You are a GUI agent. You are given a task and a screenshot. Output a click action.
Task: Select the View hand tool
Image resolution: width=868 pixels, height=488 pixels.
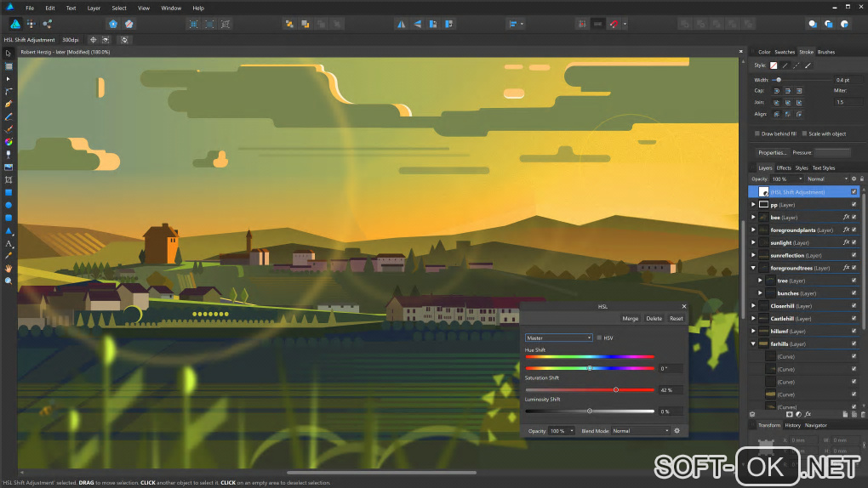9,269
